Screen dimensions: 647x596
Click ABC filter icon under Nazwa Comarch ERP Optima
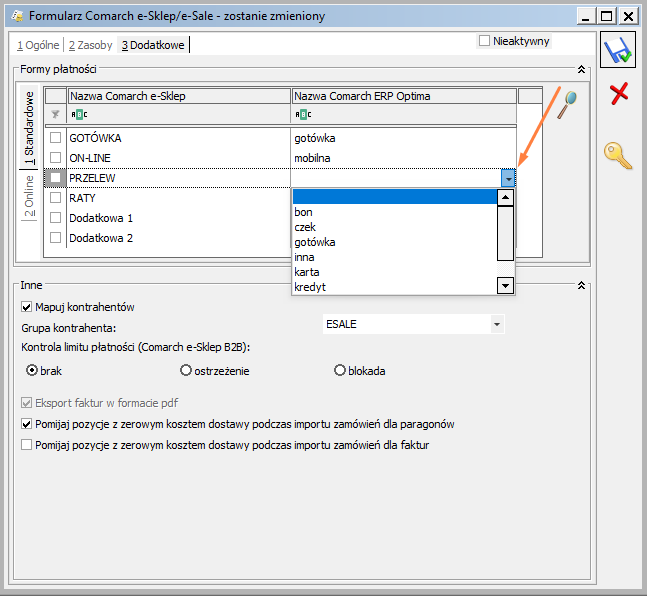(x=303, y=114)
